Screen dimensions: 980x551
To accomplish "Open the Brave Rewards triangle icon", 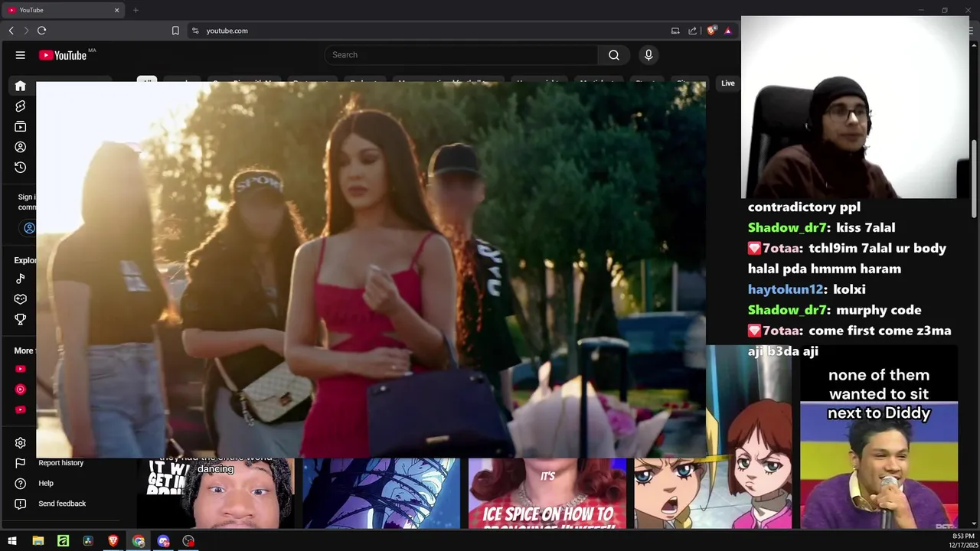I will click(x=727, y=31).
